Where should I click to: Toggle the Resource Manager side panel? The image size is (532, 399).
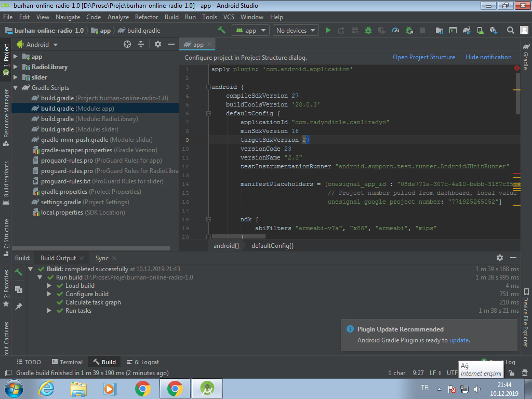(x=6, y=118)
